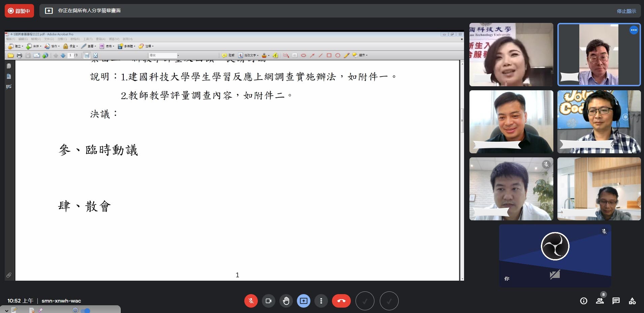
Task: Open the Comment (注釋) dropdown in the task bar
Action: click(146, 46)
